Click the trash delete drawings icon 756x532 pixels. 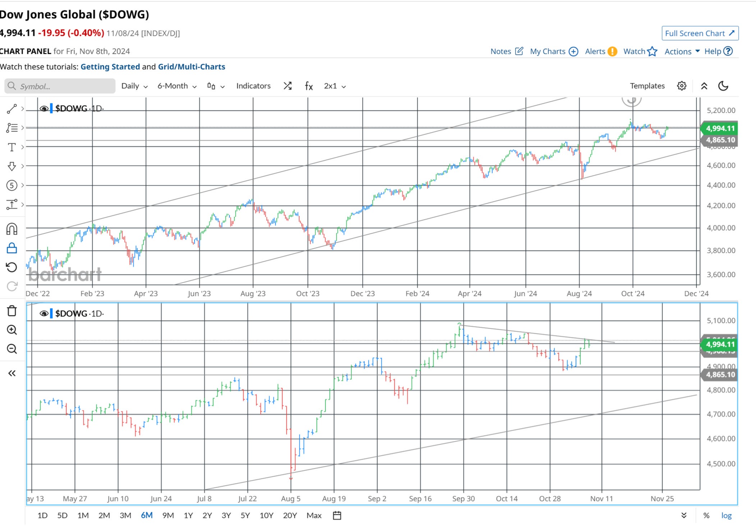pos(12,311)
